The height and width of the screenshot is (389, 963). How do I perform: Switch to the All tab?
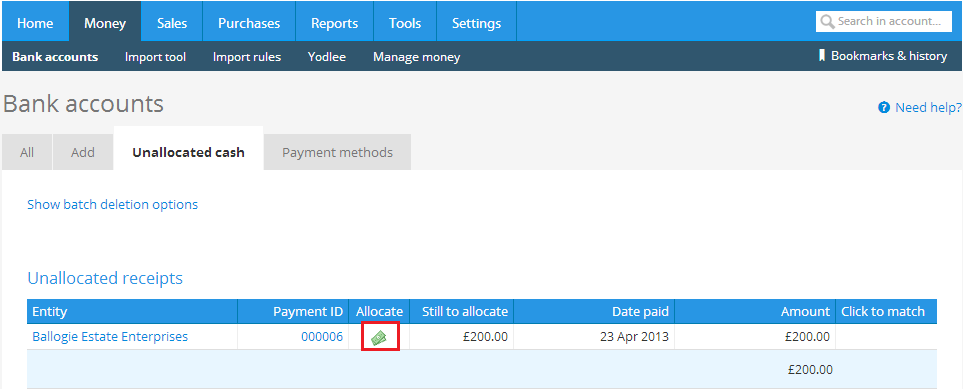point(27,152)
